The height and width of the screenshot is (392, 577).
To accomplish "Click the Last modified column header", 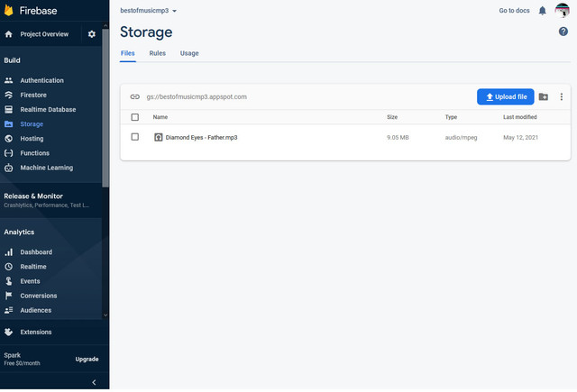I will (x=520, y=117).
